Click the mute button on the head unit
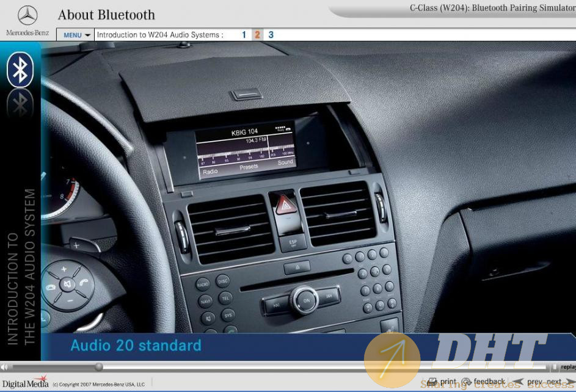Screen dimensions: 576x392 (208, 318)
